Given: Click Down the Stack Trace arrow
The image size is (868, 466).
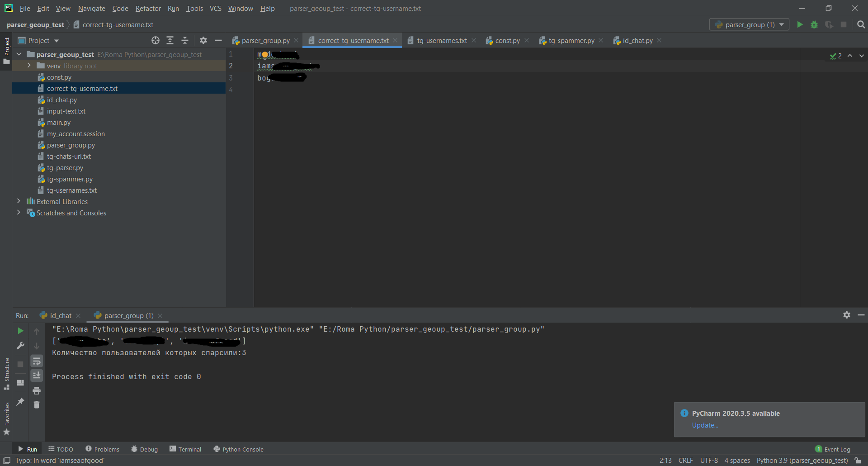Looking at the screenshot, I should [x=37, y=346].
